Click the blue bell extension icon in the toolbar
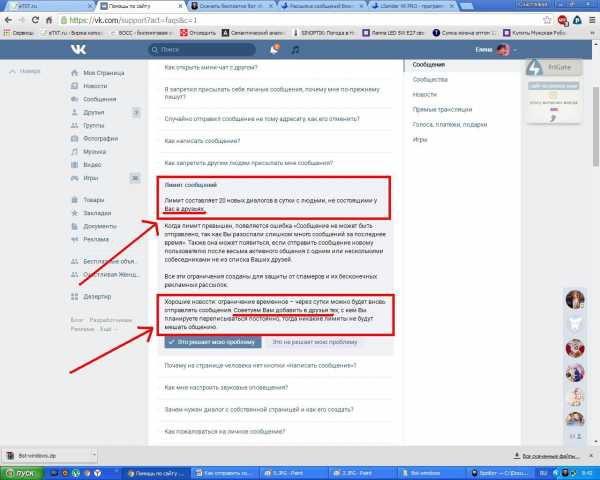The image size is (600, 480). 578,20
